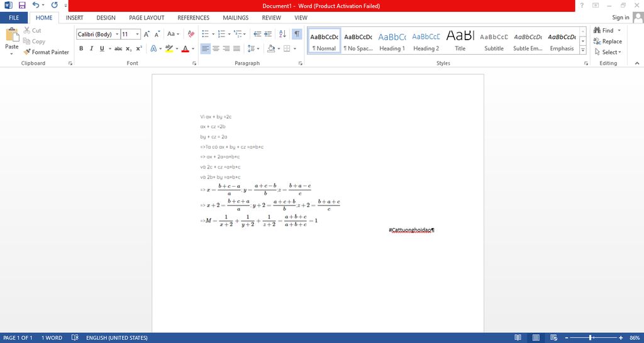Toggle Bold formatting
644x343 pixels.
coord(81,48)
